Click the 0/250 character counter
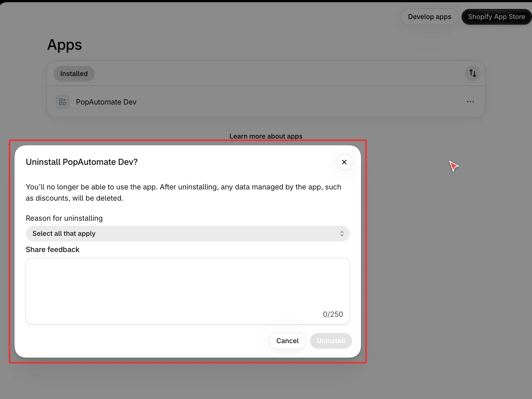The height and width of the screenshot is (399, 532). tap(333, 314)
